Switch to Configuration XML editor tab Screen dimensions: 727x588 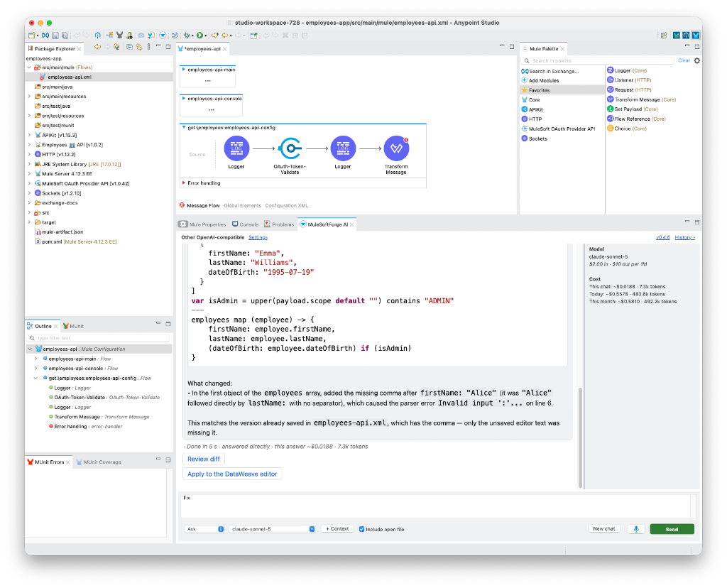coord(287,206)
